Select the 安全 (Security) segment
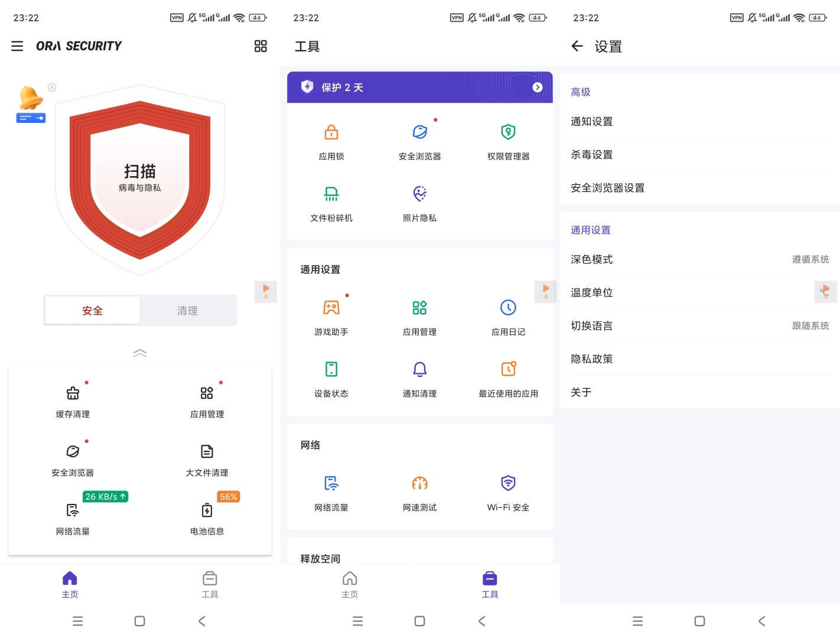 pyautogui.click(x=93, y=311)
